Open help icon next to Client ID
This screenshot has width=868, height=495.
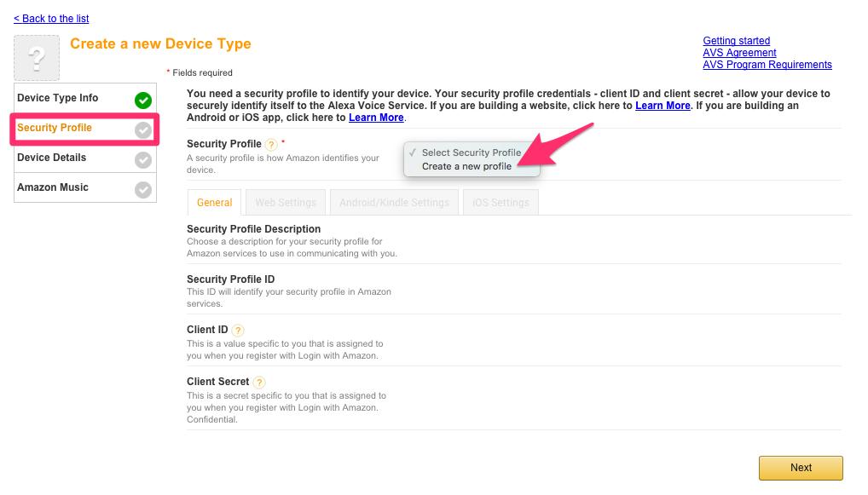click(x=238, y=331)
